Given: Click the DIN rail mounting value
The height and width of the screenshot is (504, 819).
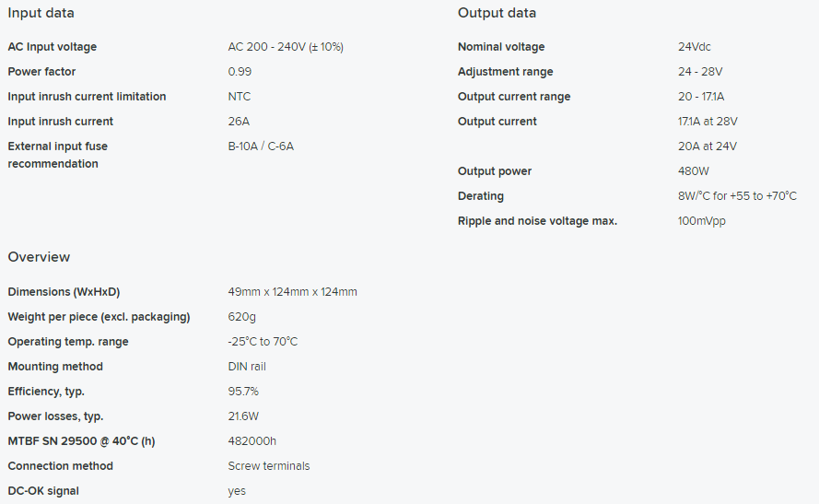Looking at the screenshot, I should point(248,367).
